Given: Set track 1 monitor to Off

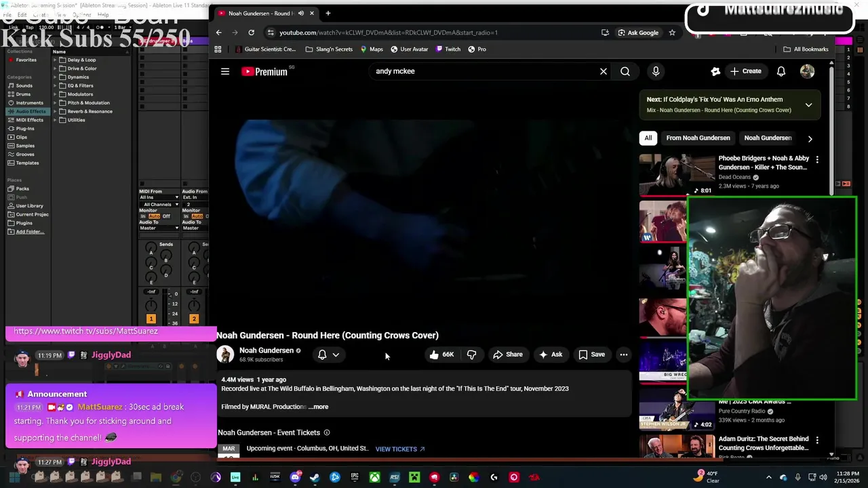Looking at the screenshot, I should point(166,216).
